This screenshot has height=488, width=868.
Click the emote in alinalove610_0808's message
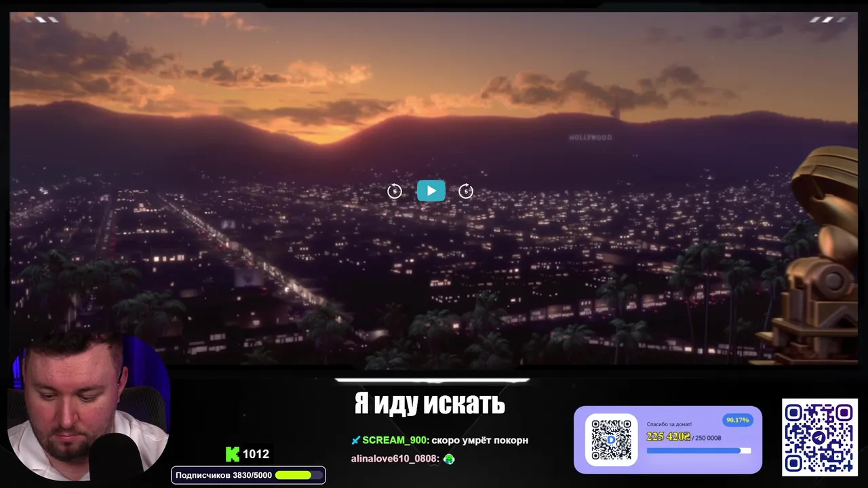click(448, 459)
